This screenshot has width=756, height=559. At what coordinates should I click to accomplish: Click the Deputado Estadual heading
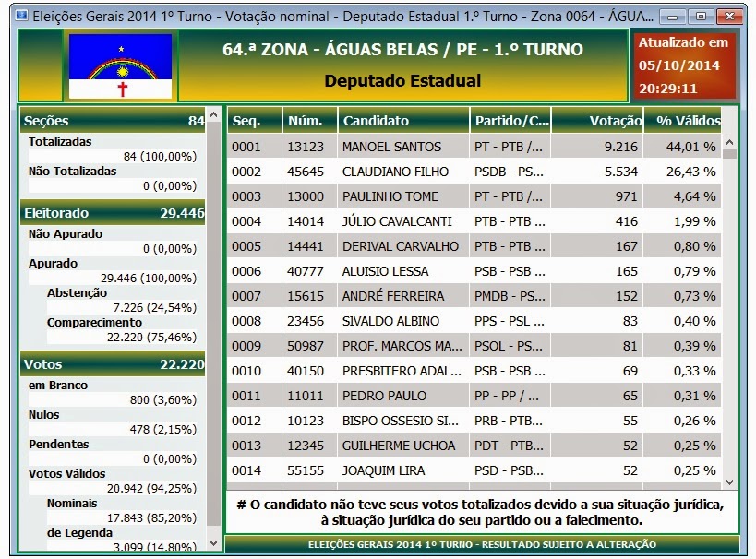tap(402, 80)
